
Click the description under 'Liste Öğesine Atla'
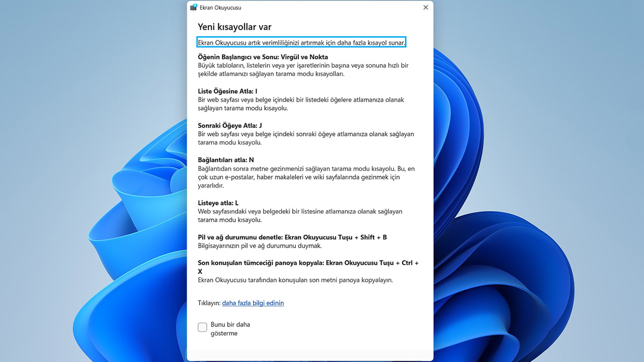pyautogui.click(x=300, y=104)
